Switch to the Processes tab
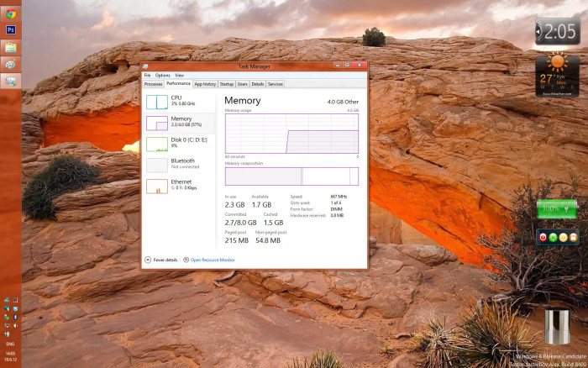Screen dimensions: 588x368 (x=154, y=84)
